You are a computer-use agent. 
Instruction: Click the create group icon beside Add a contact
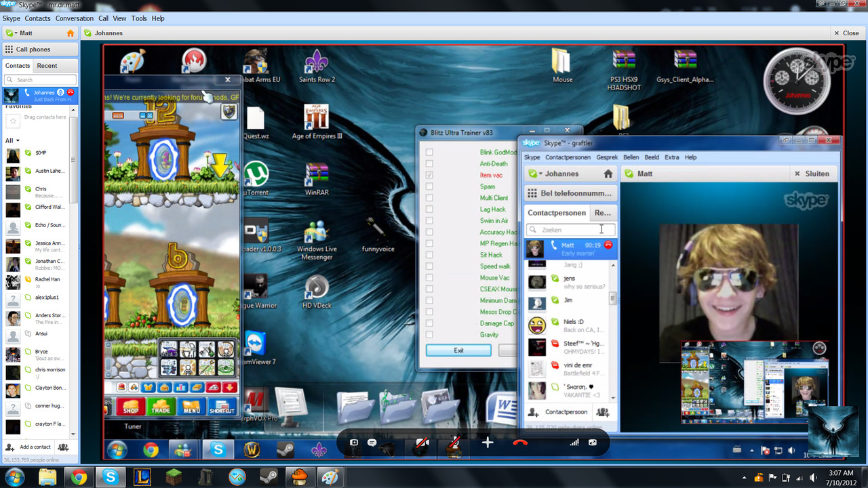tap(63, 447)
